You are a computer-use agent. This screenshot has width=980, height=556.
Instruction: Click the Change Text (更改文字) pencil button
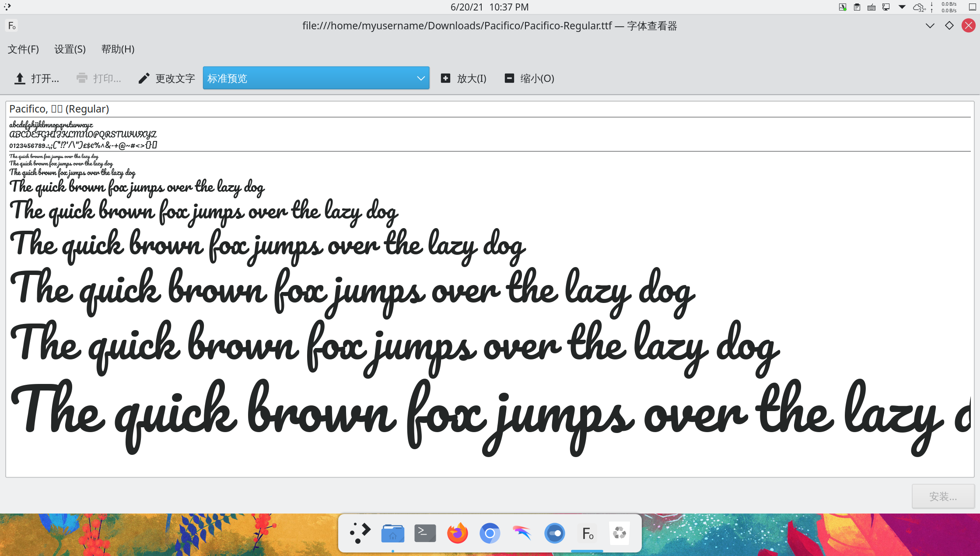pyautogui.click(x=167, y=78)
